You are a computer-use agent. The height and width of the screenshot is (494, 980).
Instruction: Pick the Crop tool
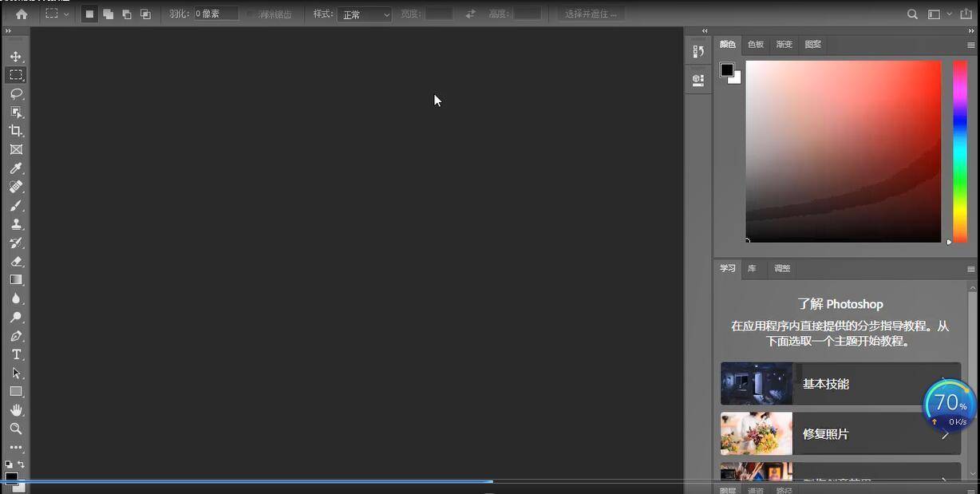(x=16, y=131)
